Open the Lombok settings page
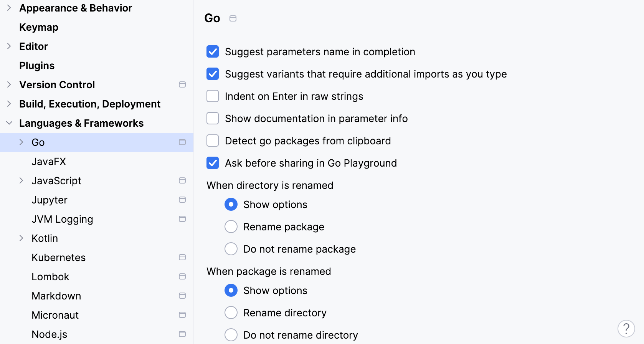Screen dimensions: 644x344 coord(50,277)
